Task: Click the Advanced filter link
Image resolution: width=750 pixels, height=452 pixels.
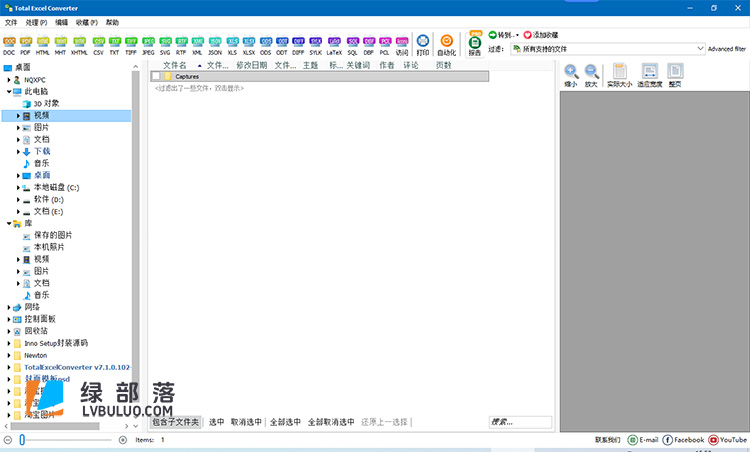Action: pyautogui.click(x=727, y=49)
